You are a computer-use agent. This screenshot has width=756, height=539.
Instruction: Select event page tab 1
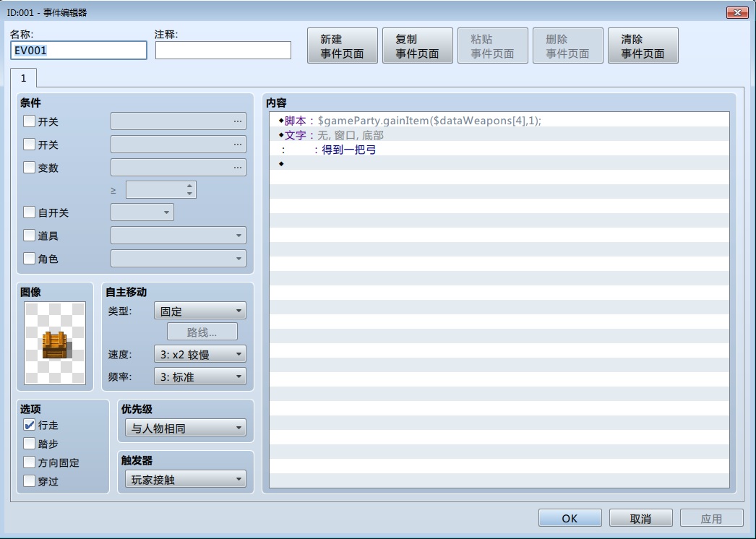pos(23,78)
